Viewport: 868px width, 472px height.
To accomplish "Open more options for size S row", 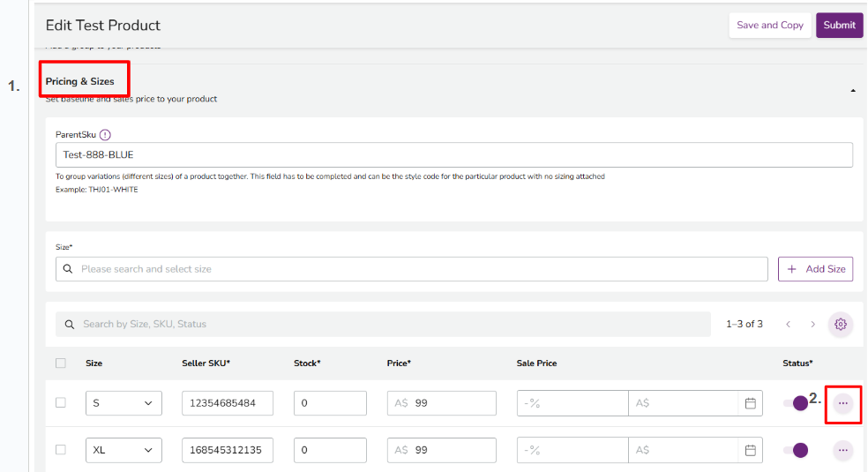I will tap(843, 403).
